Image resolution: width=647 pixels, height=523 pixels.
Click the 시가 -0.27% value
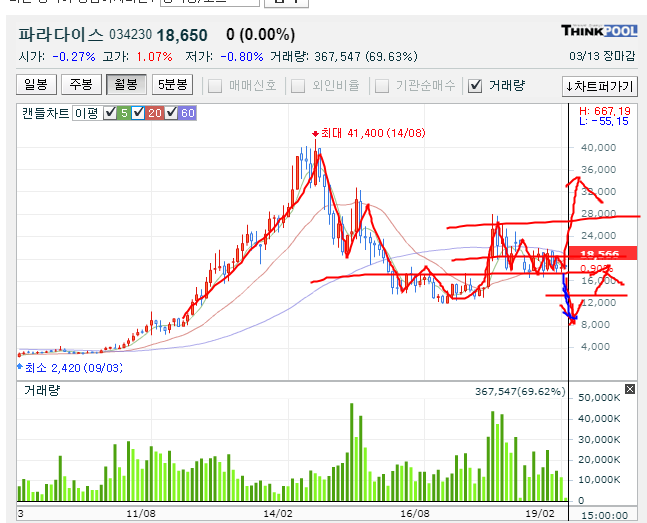[57, 56]
